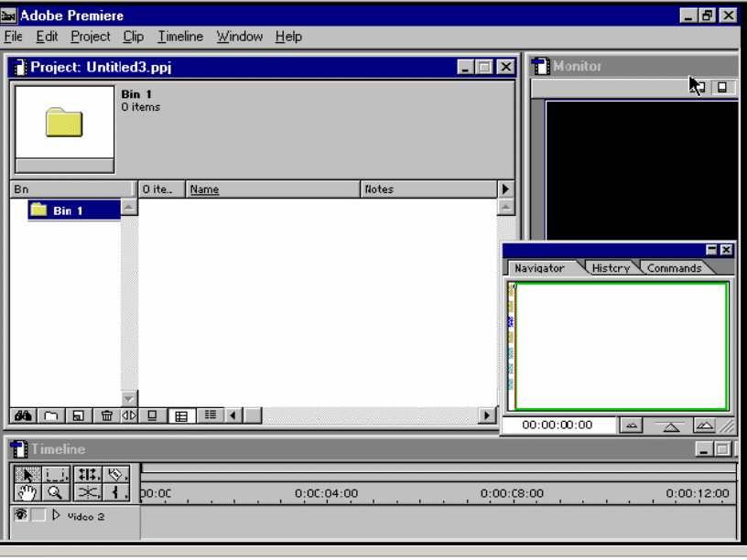Select the Selection arrow tool in Timeline
747x560 pixels.
(x=27, y=474)
